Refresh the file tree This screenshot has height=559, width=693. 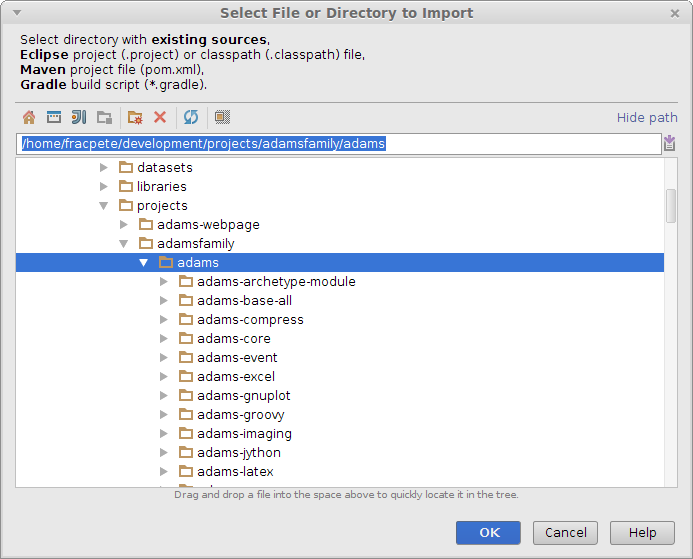coord(191,117)
